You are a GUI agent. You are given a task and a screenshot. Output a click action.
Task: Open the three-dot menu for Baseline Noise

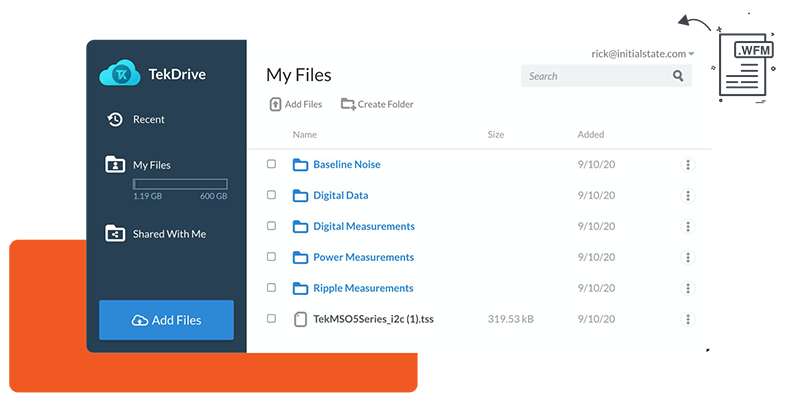pos(688,165)
